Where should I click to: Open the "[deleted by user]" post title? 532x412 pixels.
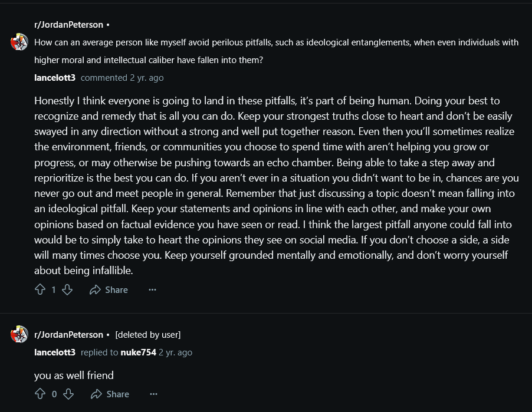(148, 335)
